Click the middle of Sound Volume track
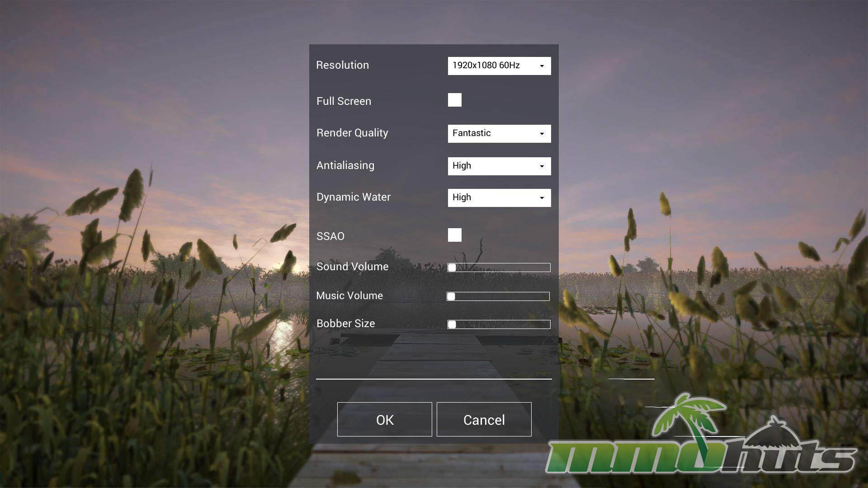Screen dimensions: 868x488 coord(499,267)
